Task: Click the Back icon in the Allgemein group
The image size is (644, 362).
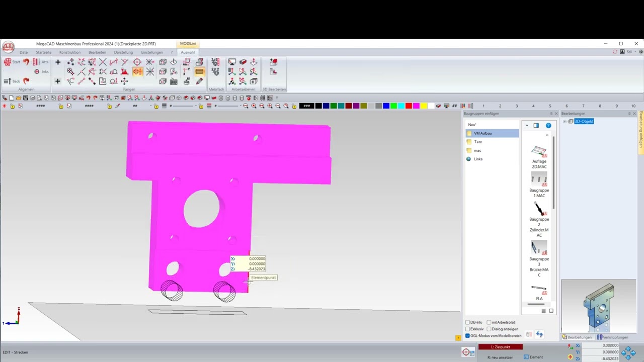Action: [x=7, y=81]
